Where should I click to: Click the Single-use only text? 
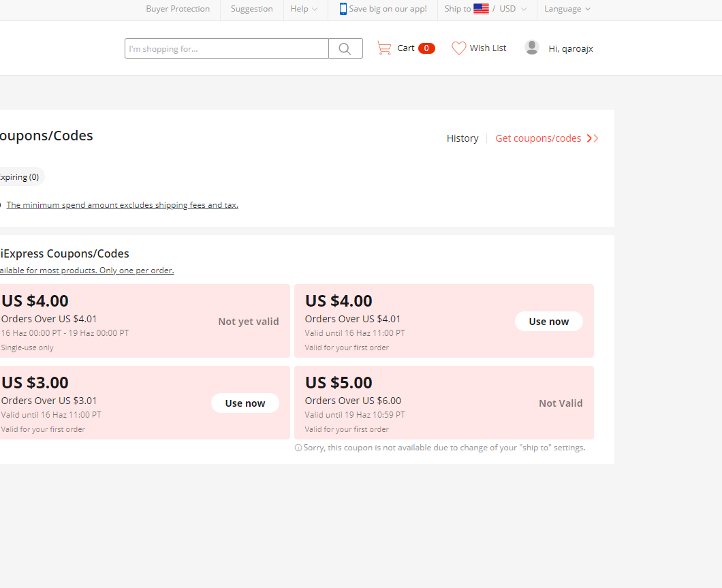tap(27, 347)
